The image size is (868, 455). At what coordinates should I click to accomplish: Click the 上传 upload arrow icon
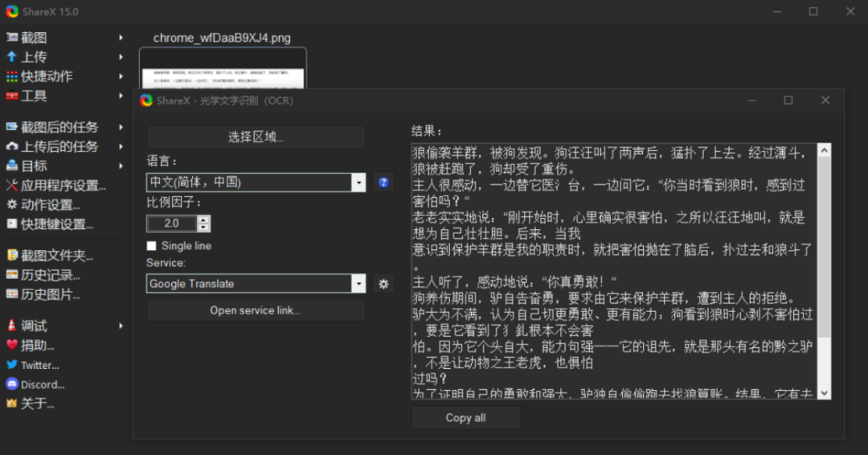[12, 57]
